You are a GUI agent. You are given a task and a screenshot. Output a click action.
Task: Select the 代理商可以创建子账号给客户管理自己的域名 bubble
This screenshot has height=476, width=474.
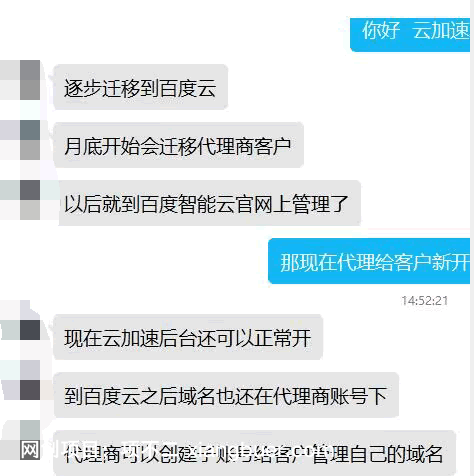pyautogui.click(x=255, y=453)
